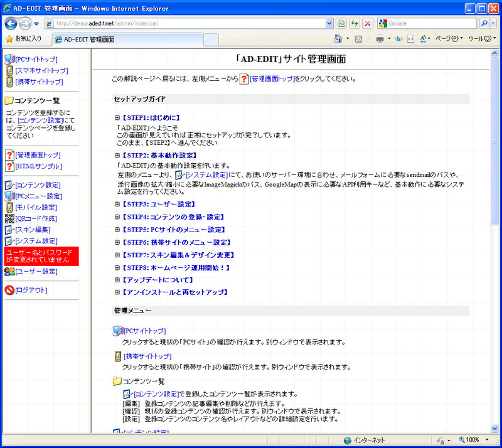Viewport: 502px width, 448px height.
Task: Open the [スマホサイトトップ] link
Action: tap(41, 71)
